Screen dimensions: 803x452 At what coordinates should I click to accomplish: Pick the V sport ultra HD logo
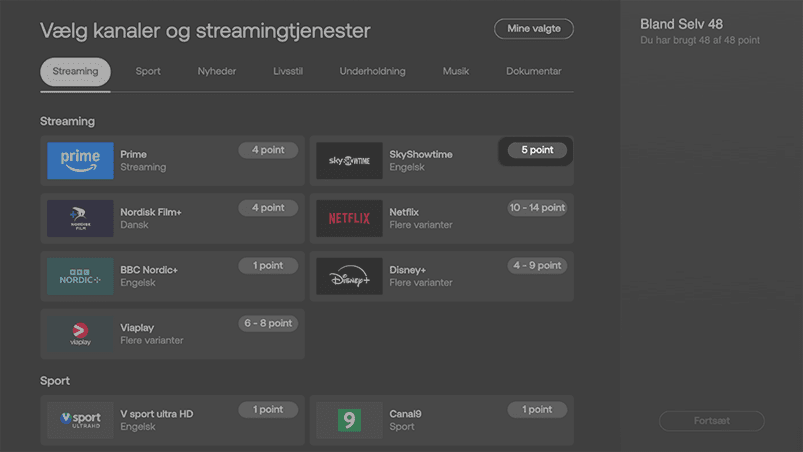(80, 420)
